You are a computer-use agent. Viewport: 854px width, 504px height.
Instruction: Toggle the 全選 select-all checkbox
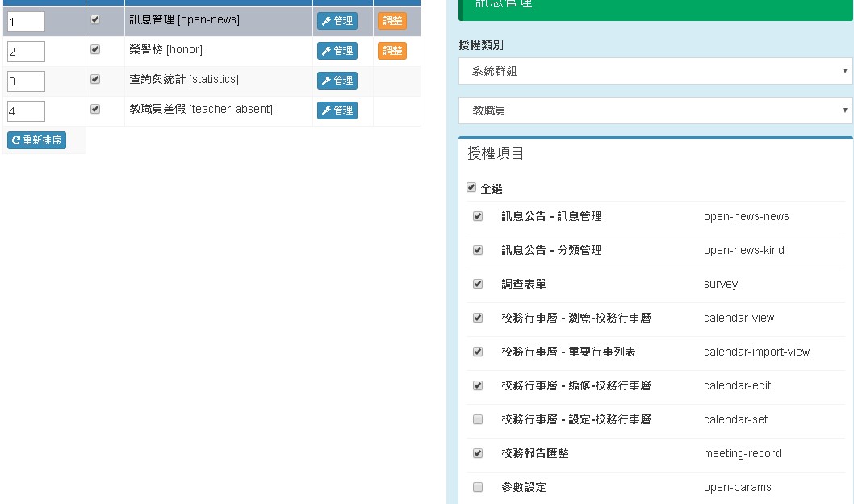pos(471,187)
